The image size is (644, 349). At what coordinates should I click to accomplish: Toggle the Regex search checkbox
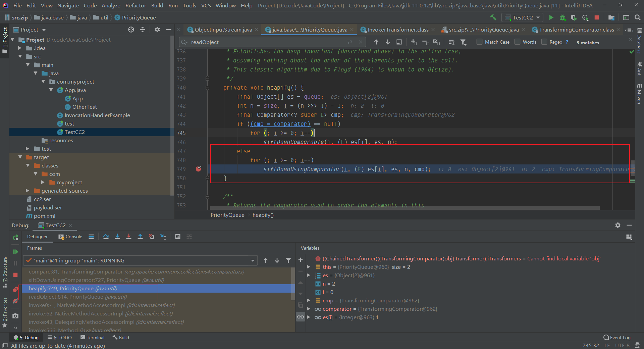click(x=544, y=42)
